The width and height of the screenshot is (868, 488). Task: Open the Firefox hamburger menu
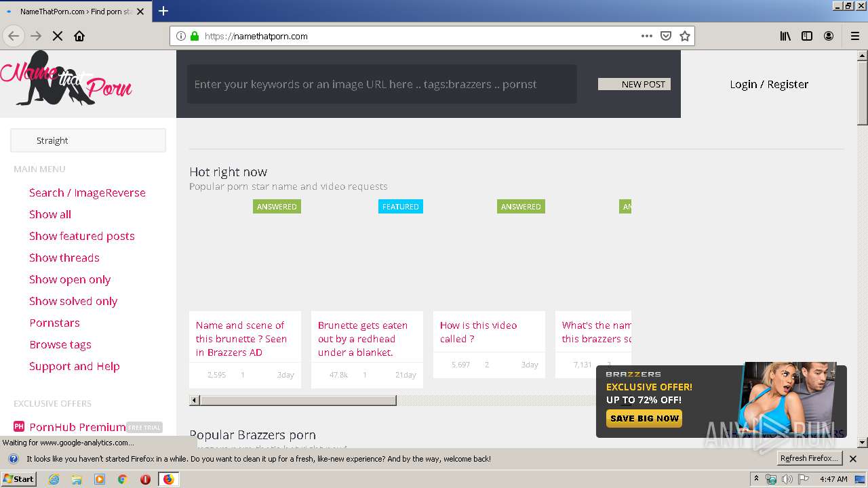(855, 36)
